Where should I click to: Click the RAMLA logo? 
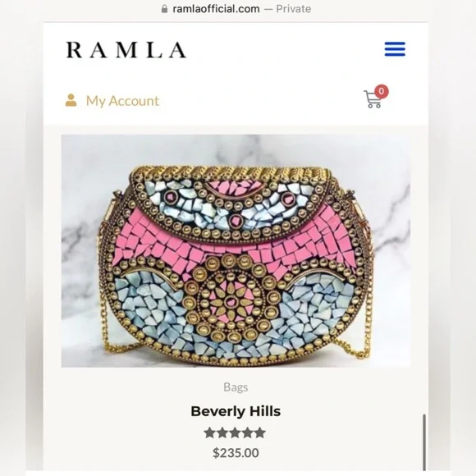pyautogui.click(x=126, y=50)
